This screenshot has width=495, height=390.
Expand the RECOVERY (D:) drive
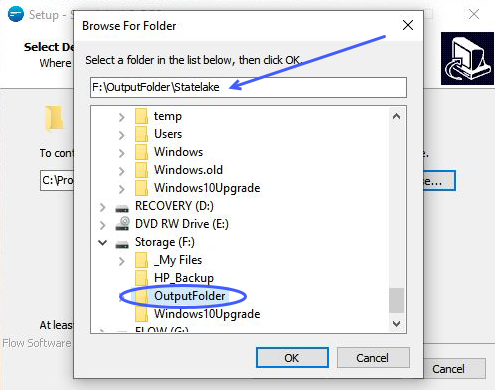(103, 207)
